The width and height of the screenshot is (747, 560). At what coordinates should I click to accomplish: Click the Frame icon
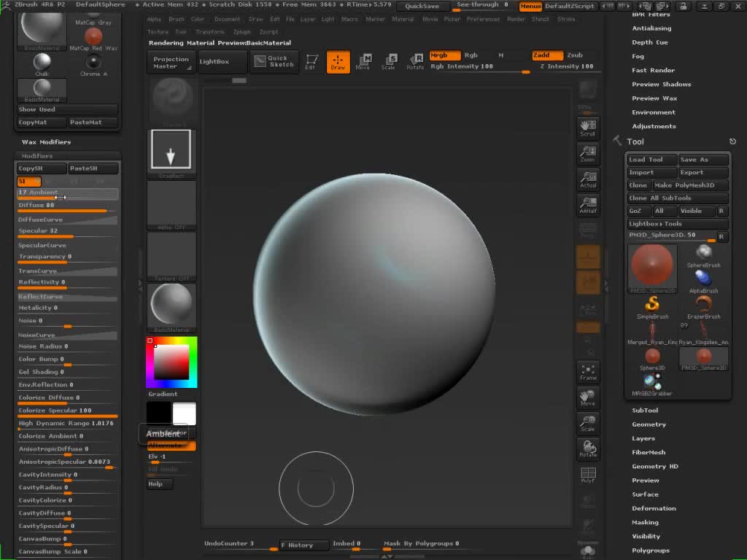588,372
